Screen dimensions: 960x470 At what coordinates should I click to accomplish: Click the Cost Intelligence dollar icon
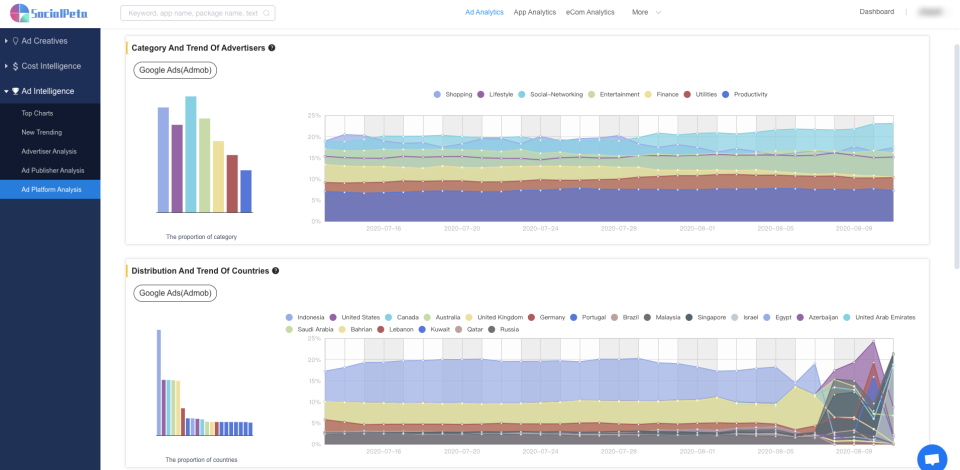(15, 66)
